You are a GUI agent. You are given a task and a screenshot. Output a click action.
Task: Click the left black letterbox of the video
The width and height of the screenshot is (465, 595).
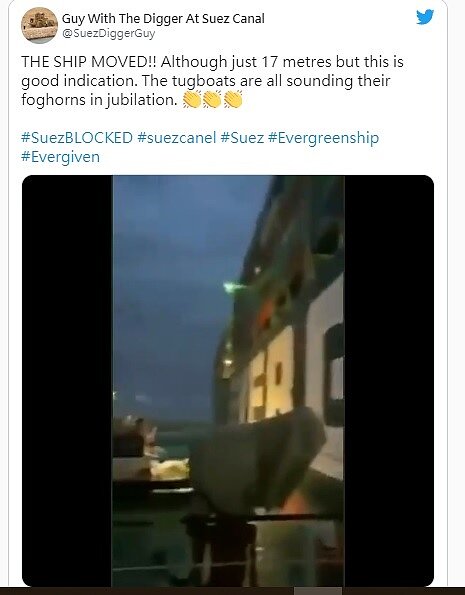[x=67, y=381]
